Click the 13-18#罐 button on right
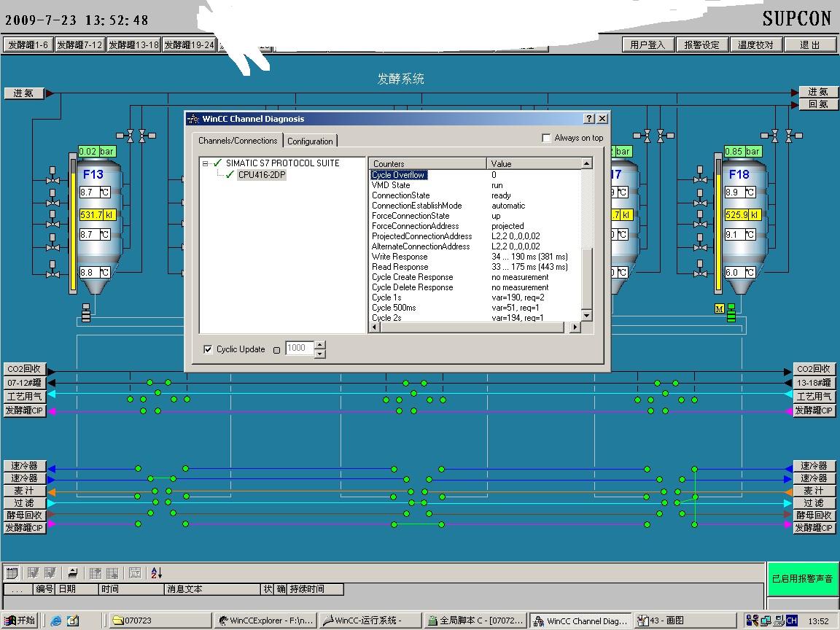Screen dimensions: 840x630 pos(813,383)
